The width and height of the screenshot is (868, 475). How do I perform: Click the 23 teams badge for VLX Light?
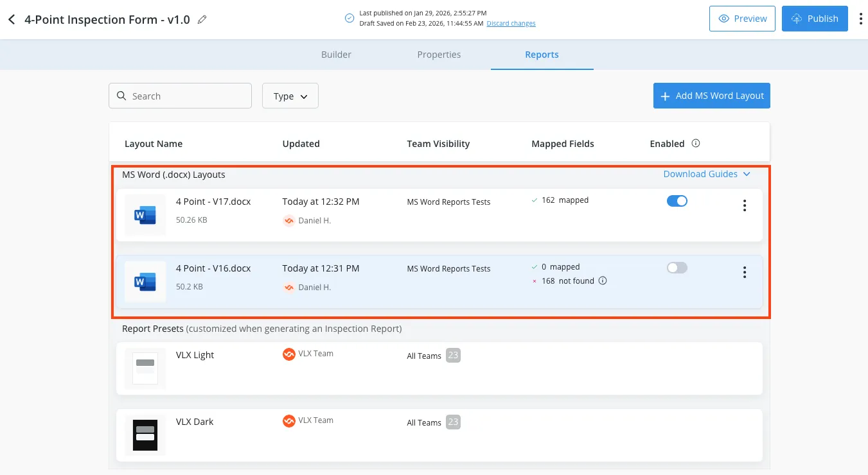coord(454,355)
